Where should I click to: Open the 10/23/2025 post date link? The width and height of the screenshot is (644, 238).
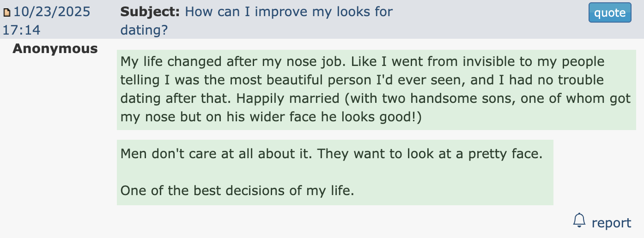(x=52, y=12)
